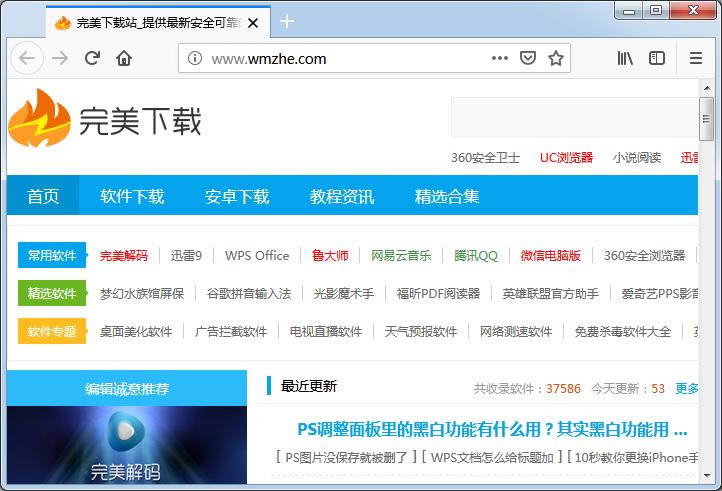Bookmark this page with the star icon

[x=556, y=58]
